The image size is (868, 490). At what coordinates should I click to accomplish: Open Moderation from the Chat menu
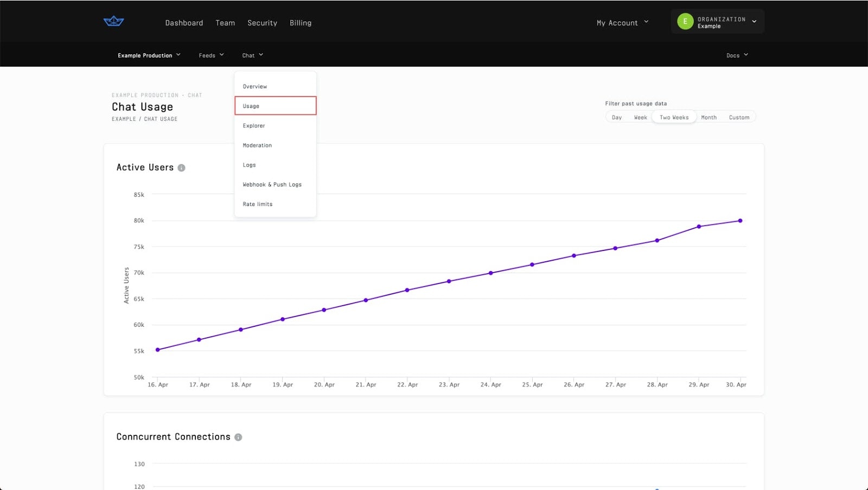click(257, 145)
